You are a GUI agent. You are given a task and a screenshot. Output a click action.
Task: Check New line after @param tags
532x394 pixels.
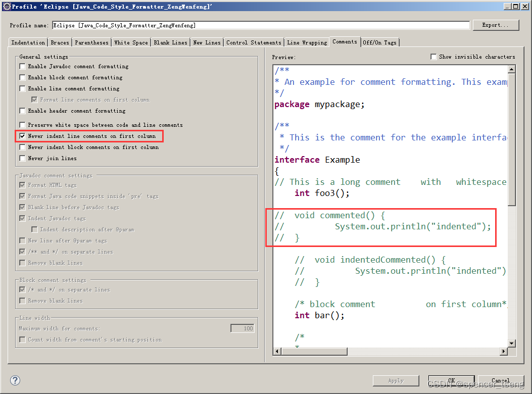click(22, 240)
